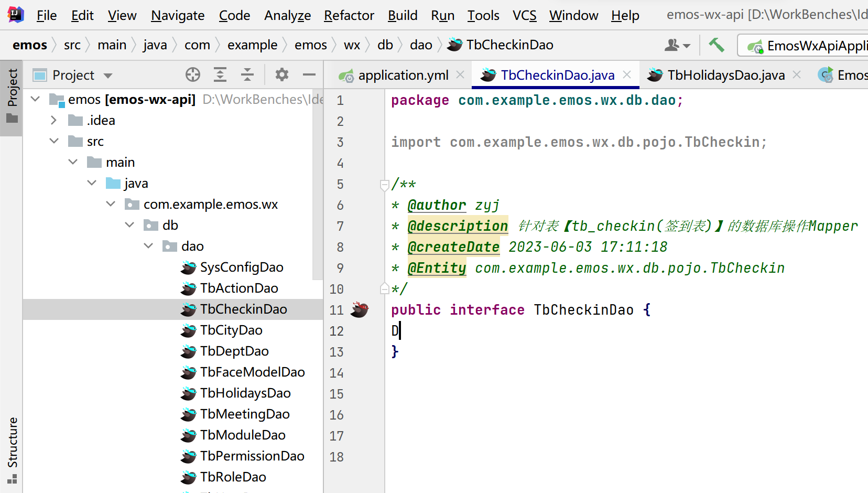Click the Collapse All icon in Project panel
This screenshot has width=868, height=493.
[x=247, y=75]
